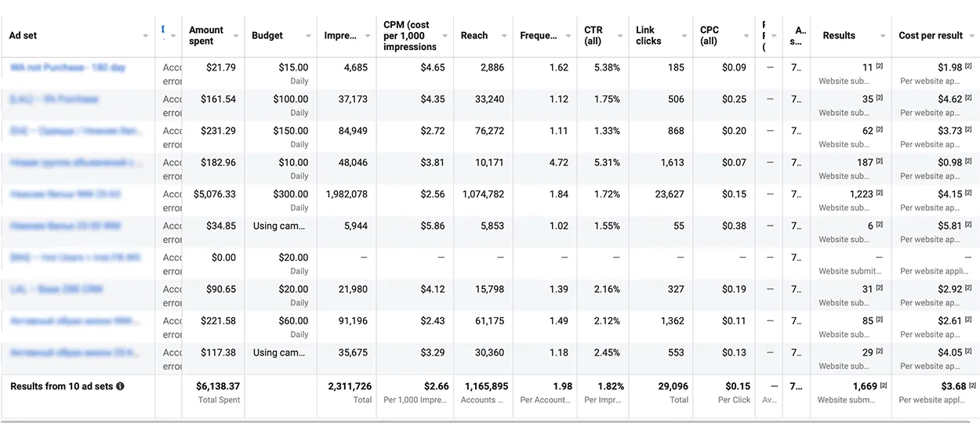This screenshot has width=980, height=423.
Task: Open the Amount spent column dropdown arrow
Action: point(235,36)
